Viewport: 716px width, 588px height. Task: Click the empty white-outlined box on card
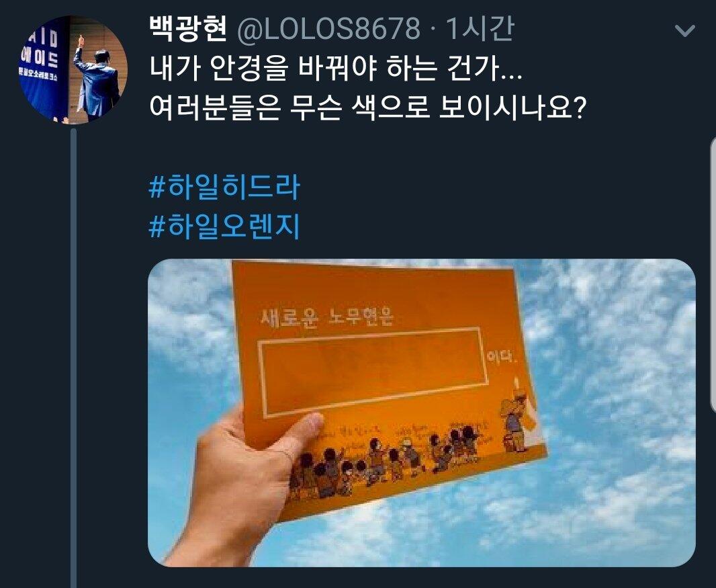point(373,371)
